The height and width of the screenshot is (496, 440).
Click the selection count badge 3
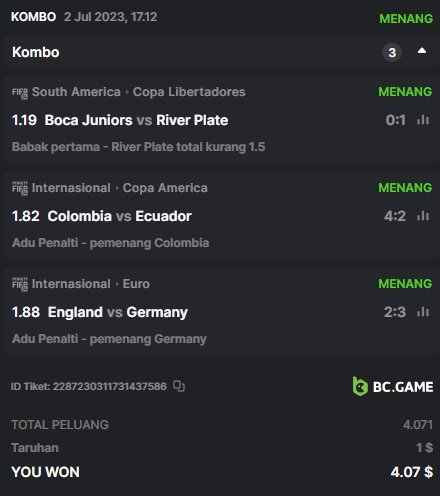pyautogui.click(x=392, y=52)
